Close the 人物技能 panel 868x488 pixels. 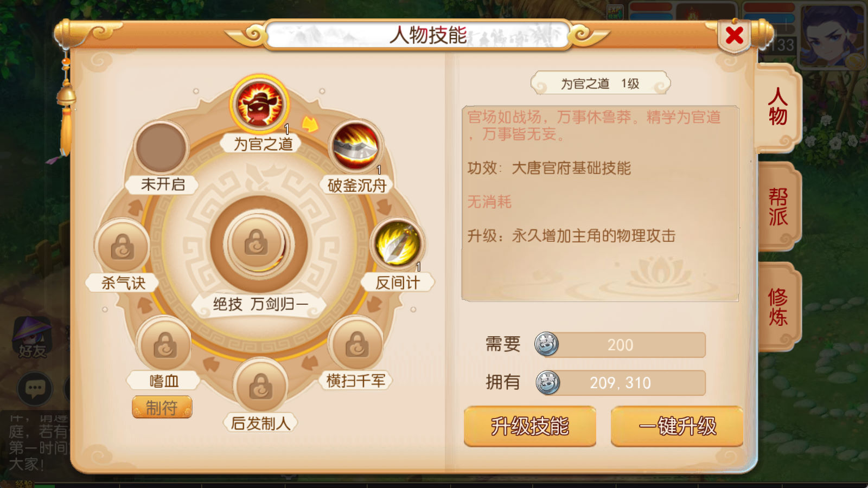point(735,36)
